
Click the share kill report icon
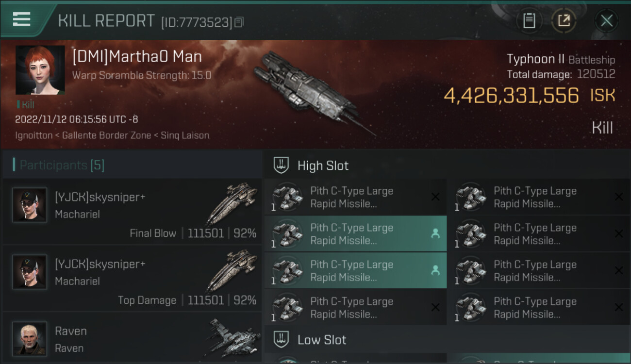pos(564,21)
